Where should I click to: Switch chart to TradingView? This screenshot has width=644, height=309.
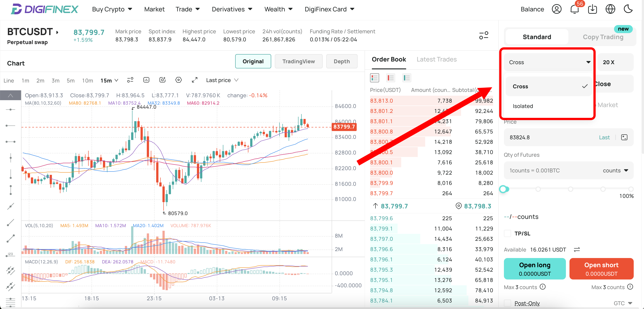[299, 61]
